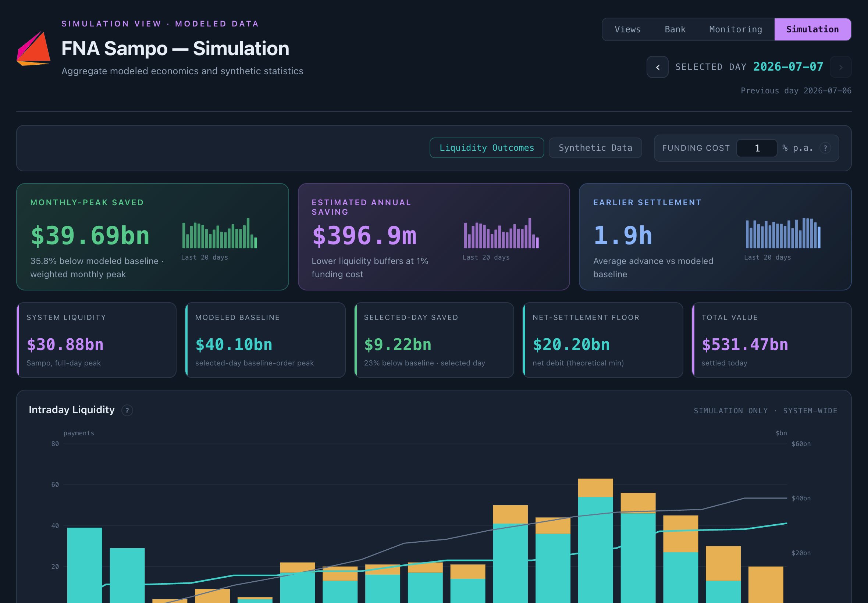Open the System Liquidity $30.88bn card
The width and height of the screenshot is (868, 603).
pyautogui.click(x=96, y=340)
